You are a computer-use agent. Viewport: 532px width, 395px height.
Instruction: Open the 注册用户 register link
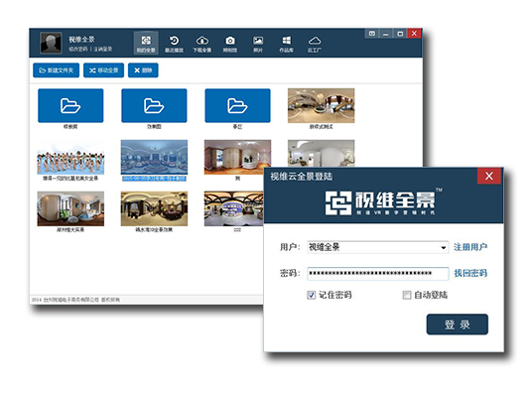click(470, 247)
